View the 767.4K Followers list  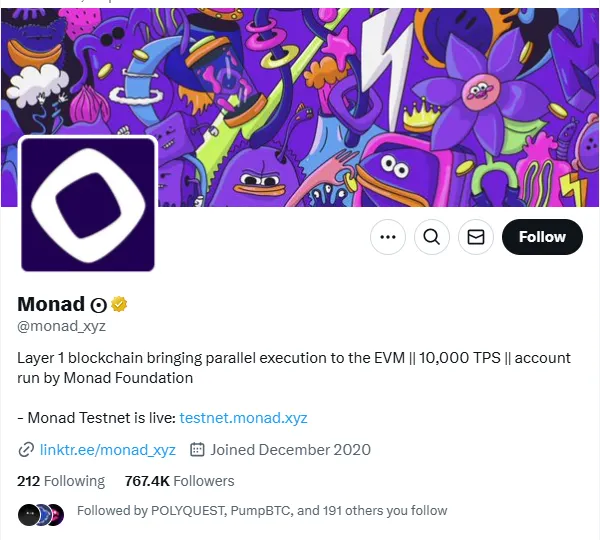pyautogui.click(x=179, y=481)
